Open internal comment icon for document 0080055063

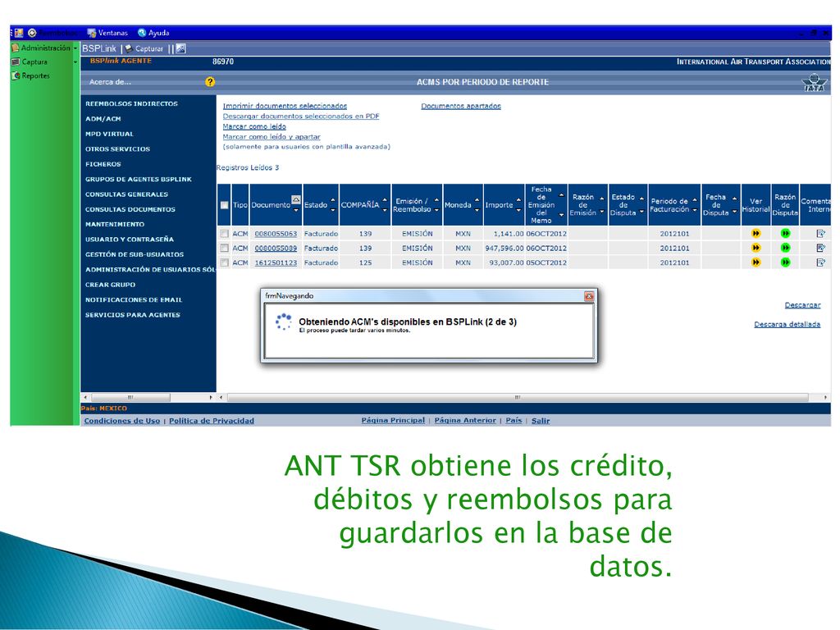(820, 234)
